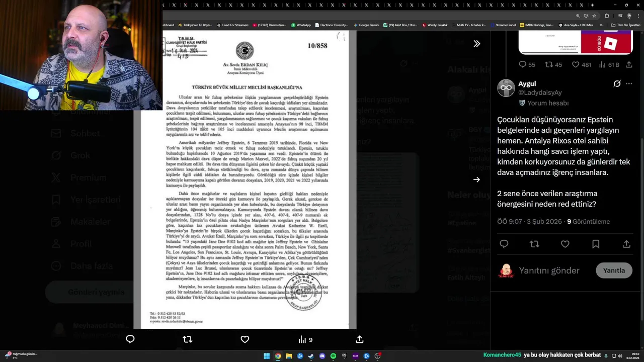Open the IMDb: Ratings bookmark
This screenshot has width=644, height=362.
(536, 25)
